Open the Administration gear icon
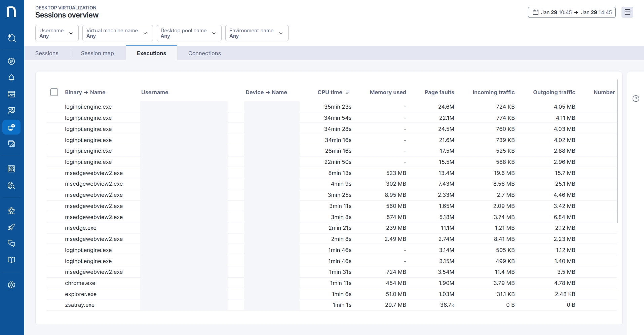Screen dimensions: 644x335 [11, 285]
